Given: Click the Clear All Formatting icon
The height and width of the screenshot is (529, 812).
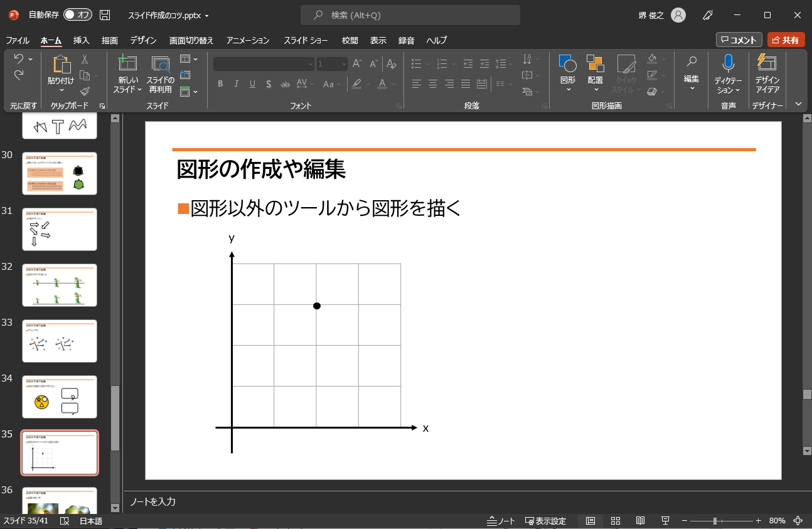Looking at the screenshot, I should (x=391, y=64).
